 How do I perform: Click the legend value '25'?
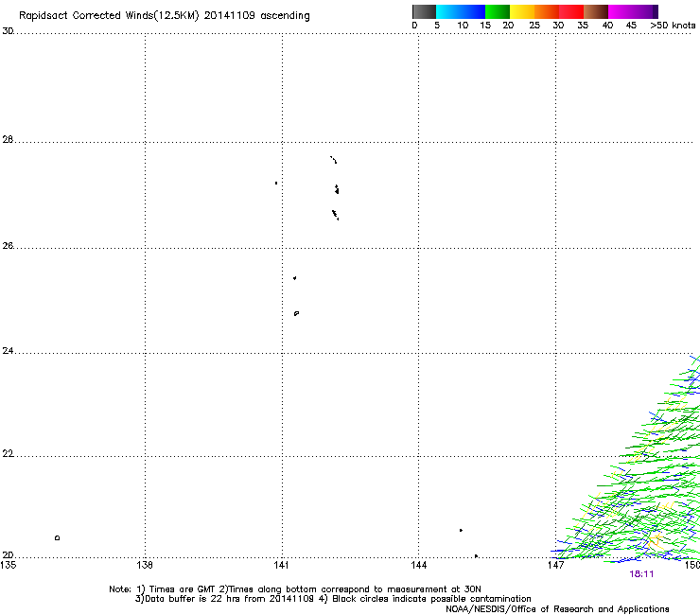pyautogui.click(x=534, y=26)
